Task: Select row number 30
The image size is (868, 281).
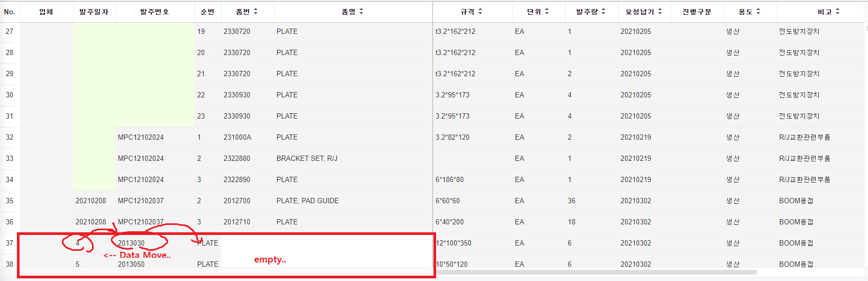Action: click(10, 95)
